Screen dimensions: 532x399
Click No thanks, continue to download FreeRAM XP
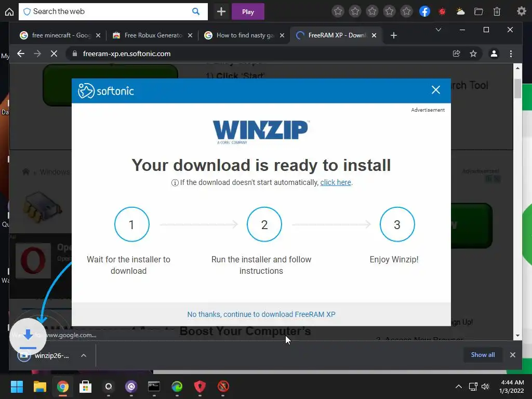(x=261, y=314)
